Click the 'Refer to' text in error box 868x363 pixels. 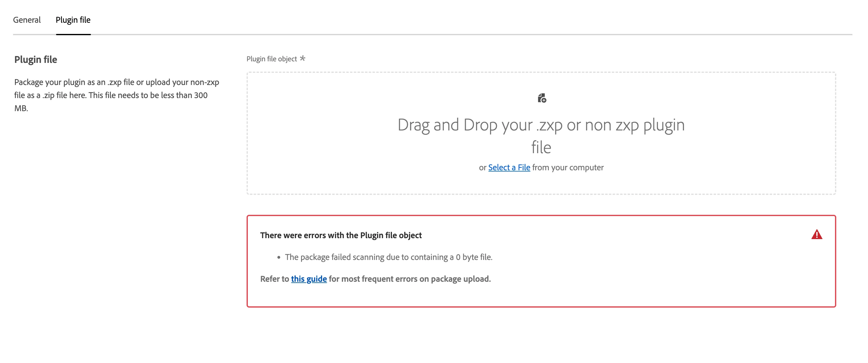(274, 279)
